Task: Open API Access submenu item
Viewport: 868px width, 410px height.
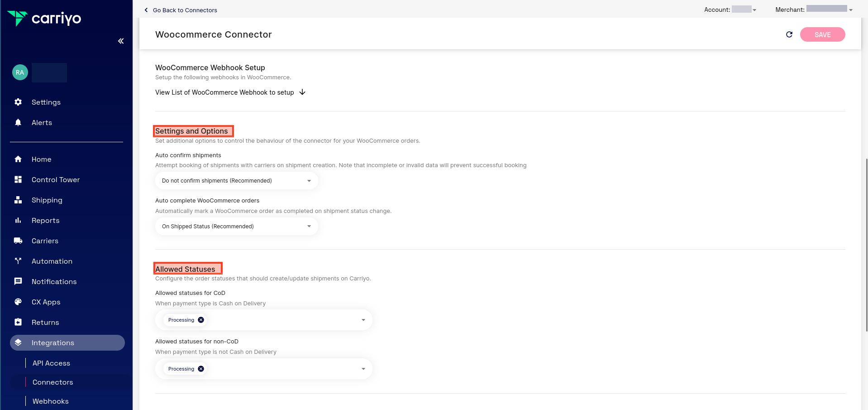Action: click(x=51, y=363)
